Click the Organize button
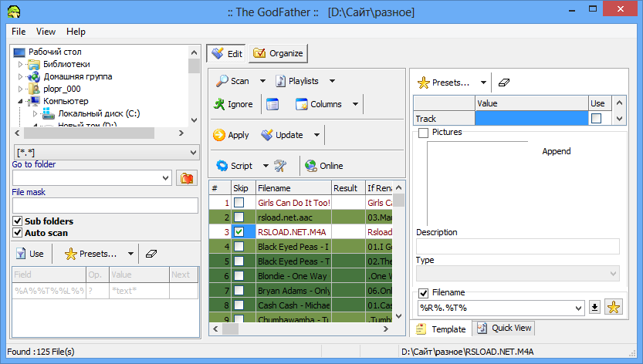The width and height of the screenshot is (643, 364). tap(278, 53)
